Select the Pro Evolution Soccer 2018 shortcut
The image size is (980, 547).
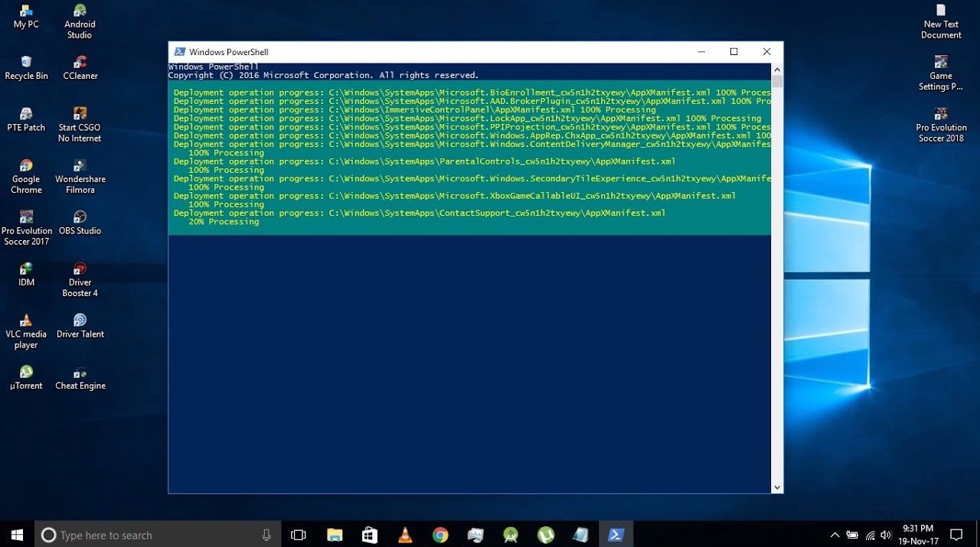(x=941, y=115)
